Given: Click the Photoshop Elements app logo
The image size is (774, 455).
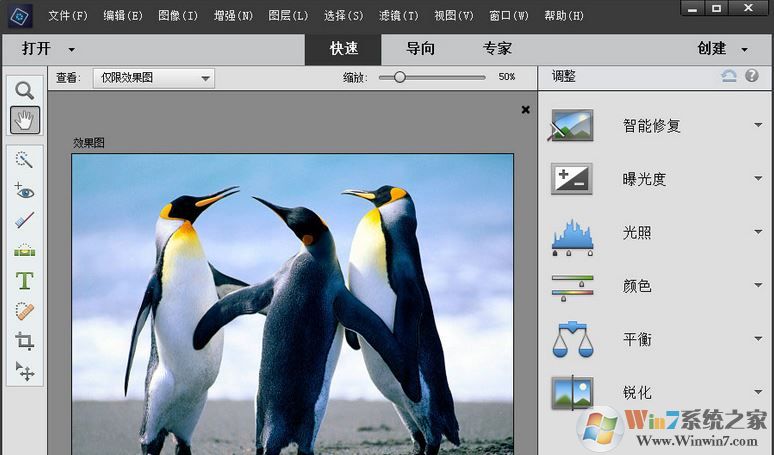Looking at the screenshot, I should [21, 16].
